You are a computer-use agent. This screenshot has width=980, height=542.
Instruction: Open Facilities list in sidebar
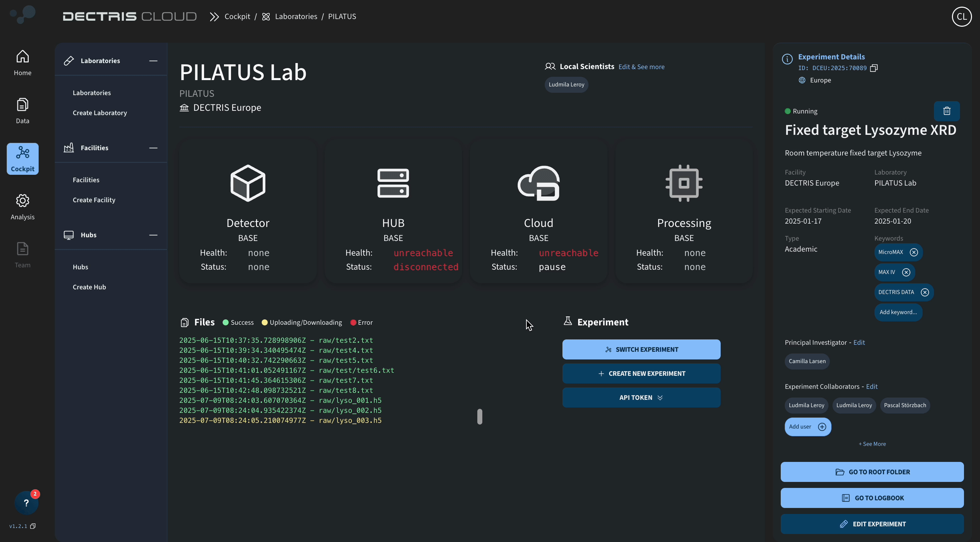coord(86,180)
